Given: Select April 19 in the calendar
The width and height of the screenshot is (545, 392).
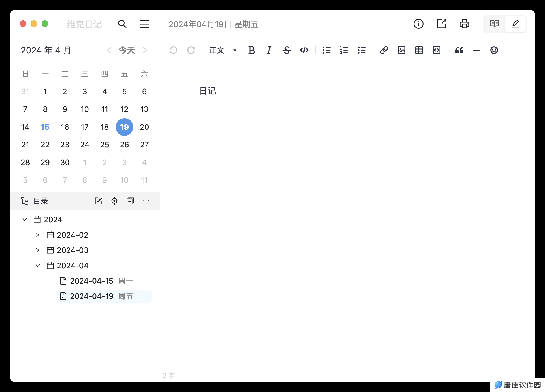Looking at the screenshot, I should point(124,127).
